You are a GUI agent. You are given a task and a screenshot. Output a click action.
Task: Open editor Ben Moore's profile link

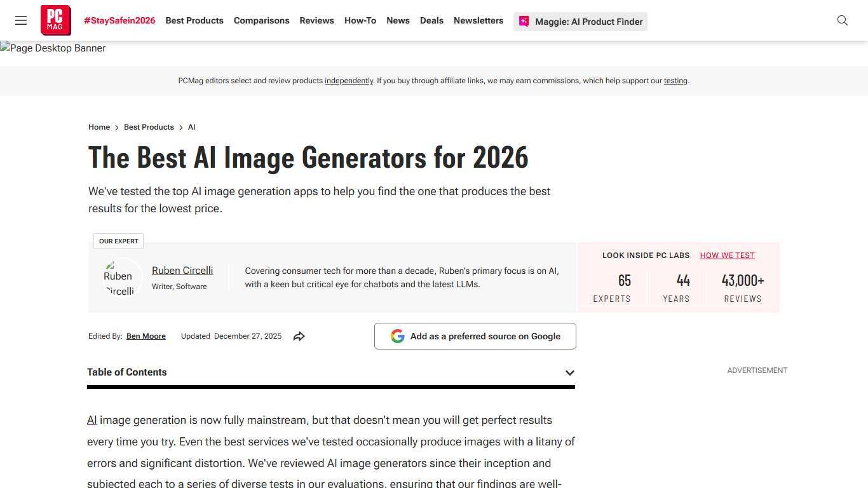tap(146, 336)
